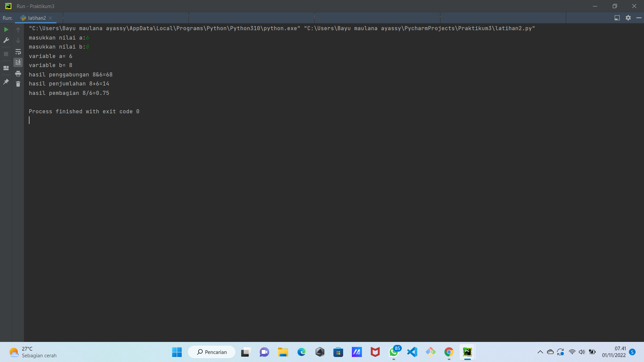Click the up the stack trace arrow
This screenshot has height=362, width=644.
[18, 30]
